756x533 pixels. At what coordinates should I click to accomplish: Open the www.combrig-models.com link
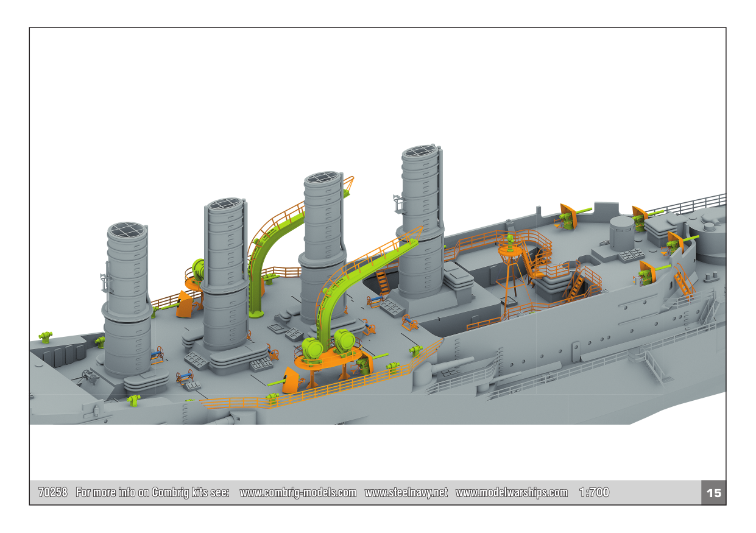point(298,492)
